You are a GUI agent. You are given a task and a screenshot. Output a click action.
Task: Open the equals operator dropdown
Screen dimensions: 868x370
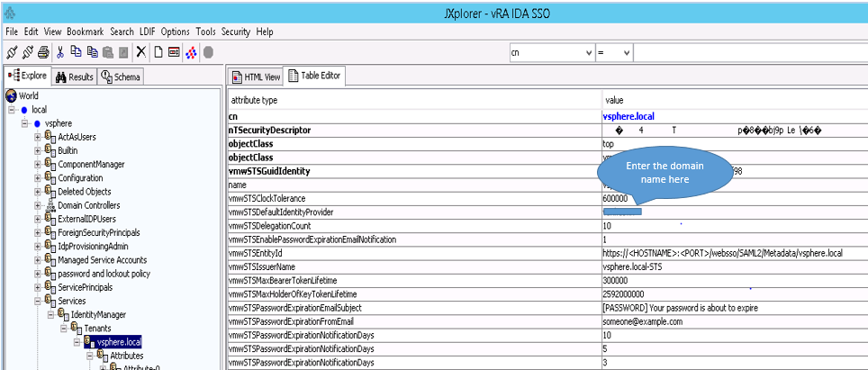627,53
